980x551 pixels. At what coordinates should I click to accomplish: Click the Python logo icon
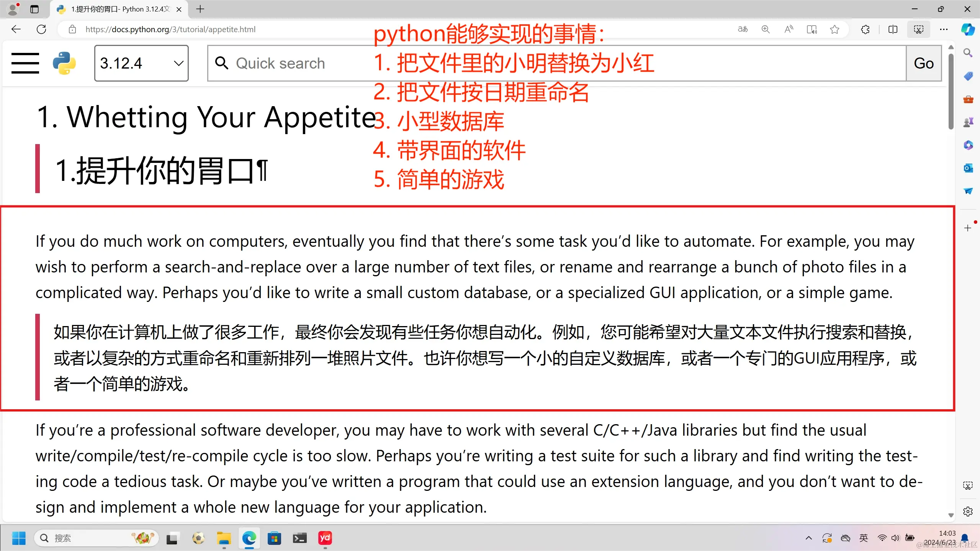64,63
